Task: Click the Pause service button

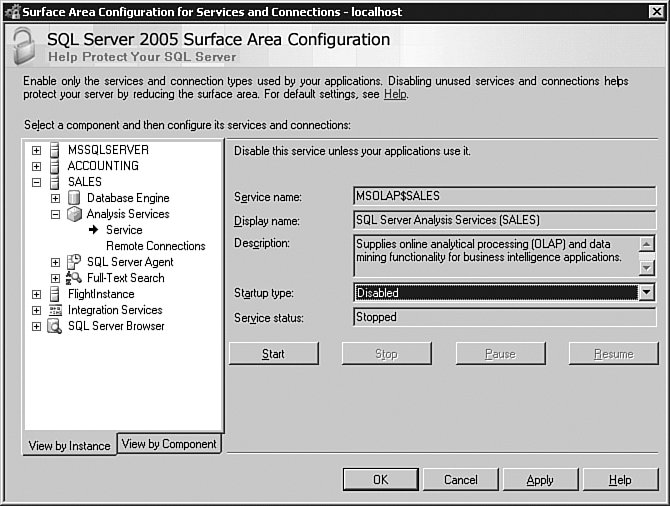Action: 500,353
